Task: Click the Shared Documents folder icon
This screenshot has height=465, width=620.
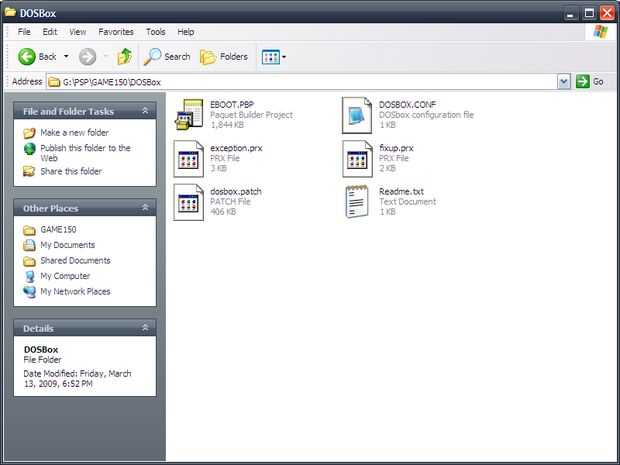Action: coord(29,261)
